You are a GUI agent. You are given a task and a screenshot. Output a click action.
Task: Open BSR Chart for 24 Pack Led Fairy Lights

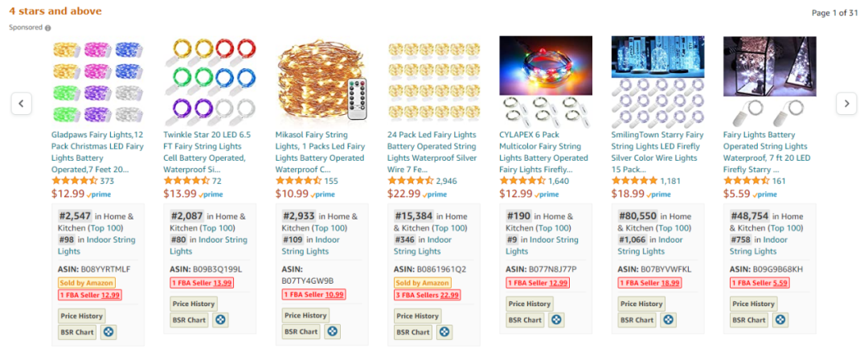412,332
